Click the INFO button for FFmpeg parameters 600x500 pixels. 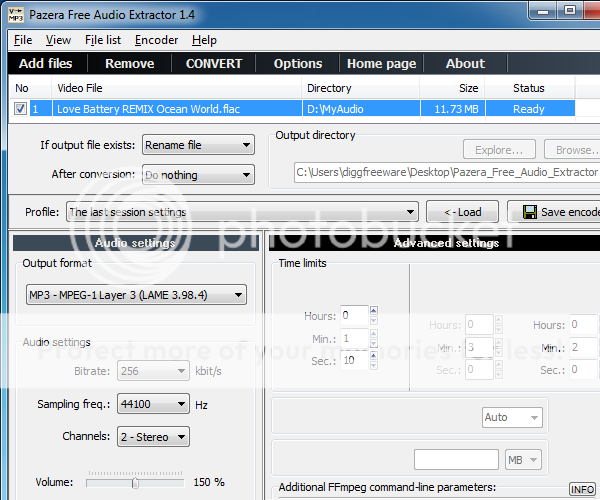582,489
